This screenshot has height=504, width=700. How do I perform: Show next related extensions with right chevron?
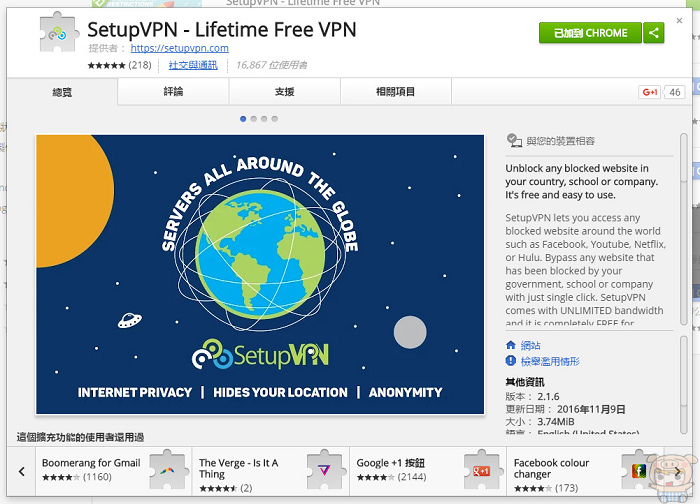[x=678, y=471]
